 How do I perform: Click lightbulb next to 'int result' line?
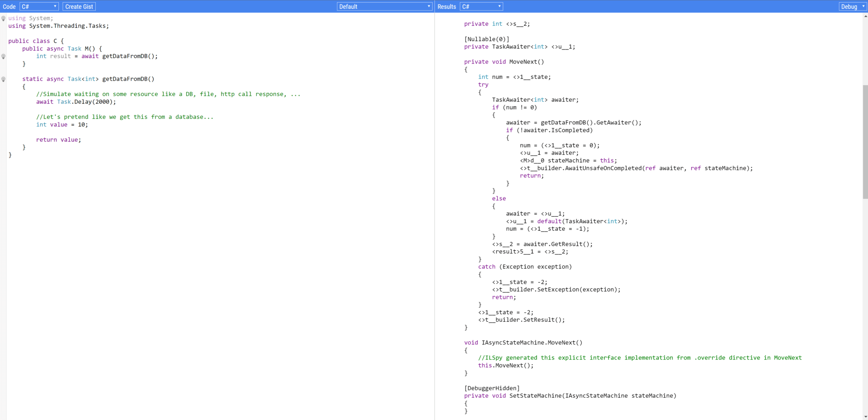click(x=3, y=56)
